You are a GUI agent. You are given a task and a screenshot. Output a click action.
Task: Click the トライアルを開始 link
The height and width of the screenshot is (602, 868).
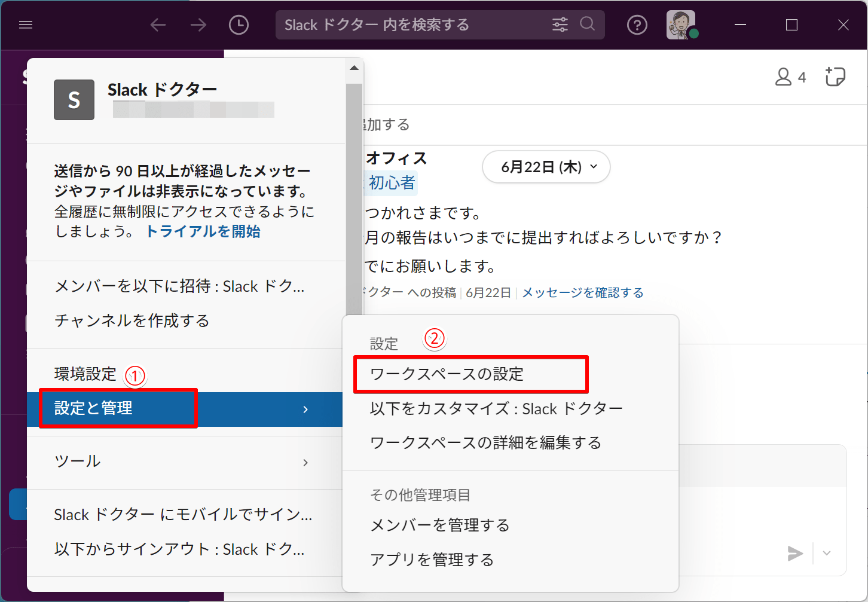[203, 231]
